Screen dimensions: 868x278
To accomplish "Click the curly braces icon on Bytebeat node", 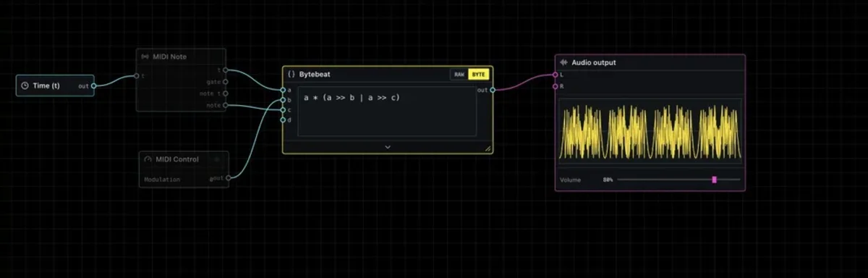I will (292, 75).
